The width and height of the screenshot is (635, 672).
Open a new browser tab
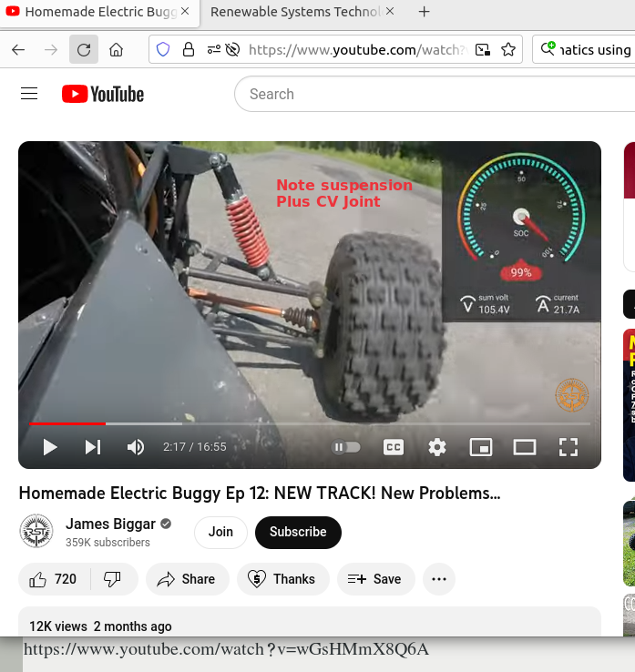[x=424, y=12]
